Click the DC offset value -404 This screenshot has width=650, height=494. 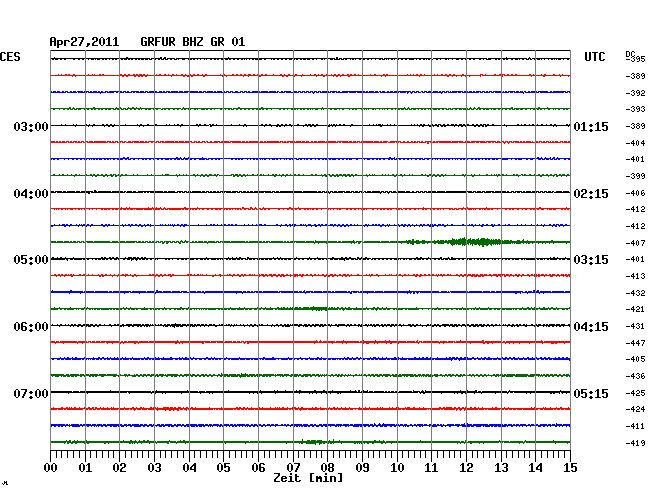[x=635, y=143]
